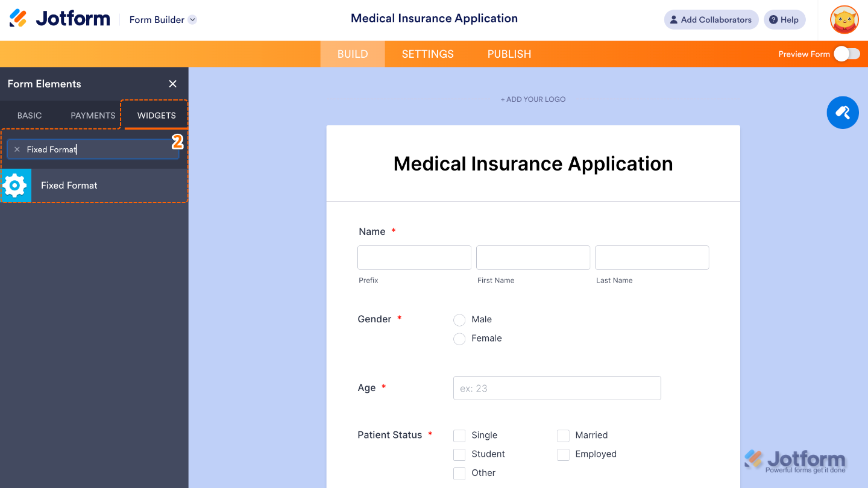Expand the Form Builder dropdown
The image size is (868, 488).
coord(192,19)
